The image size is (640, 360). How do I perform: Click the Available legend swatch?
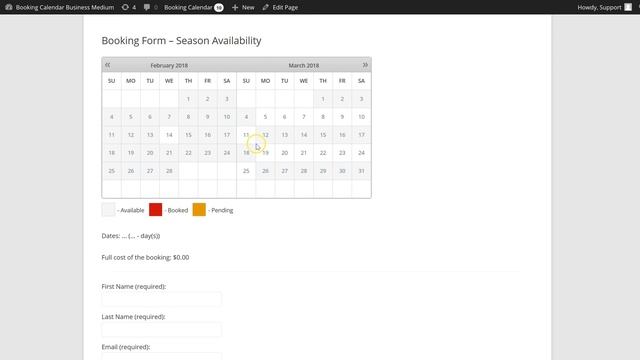coord(108,210)
